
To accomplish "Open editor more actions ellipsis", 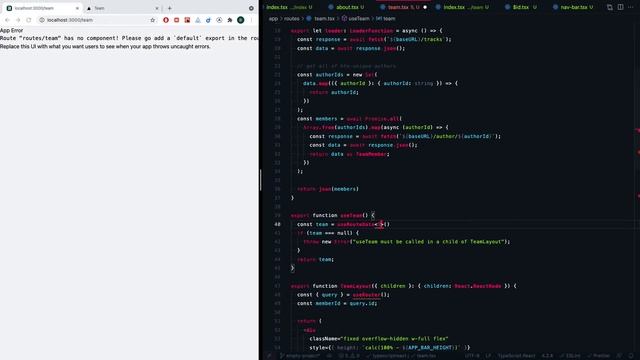I will click(x=631, y=7).
